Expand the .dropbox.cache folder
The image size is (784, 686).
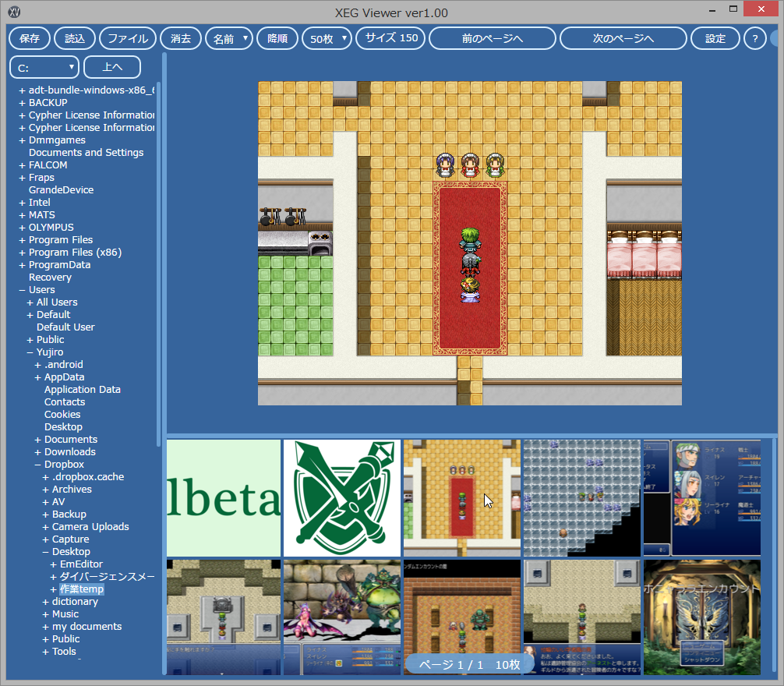point(46,477)
